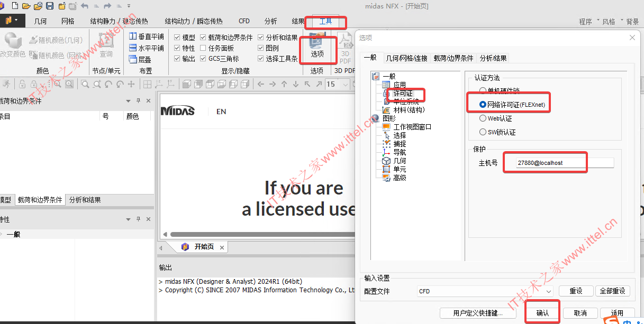Pin the 载荷和边界条件 panel with pin icon
Image resolution: width=644 pixels, height=324 pixels.
139,101
